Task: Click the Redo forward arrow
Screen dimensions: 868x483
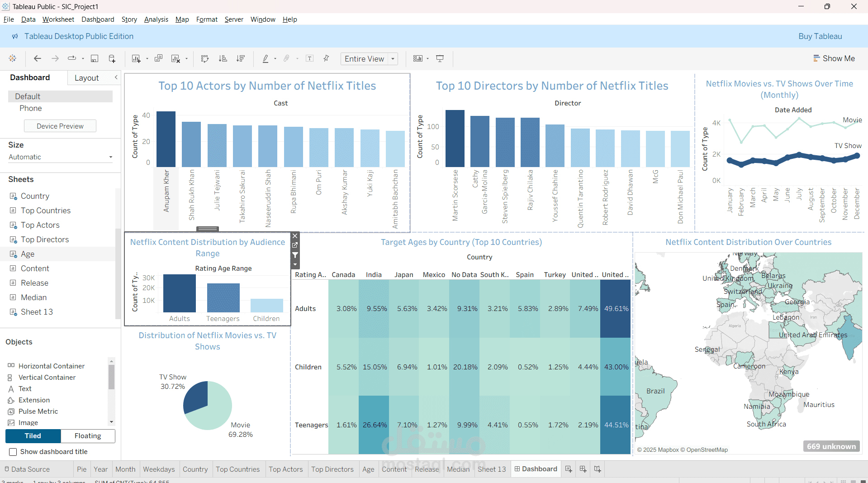Action: point(55,58)
